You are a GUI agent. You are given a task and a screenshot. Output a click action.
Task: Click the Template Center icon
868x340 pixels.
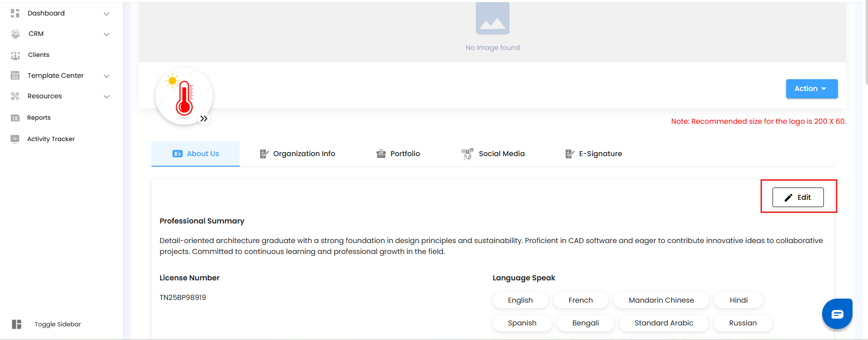15,76
